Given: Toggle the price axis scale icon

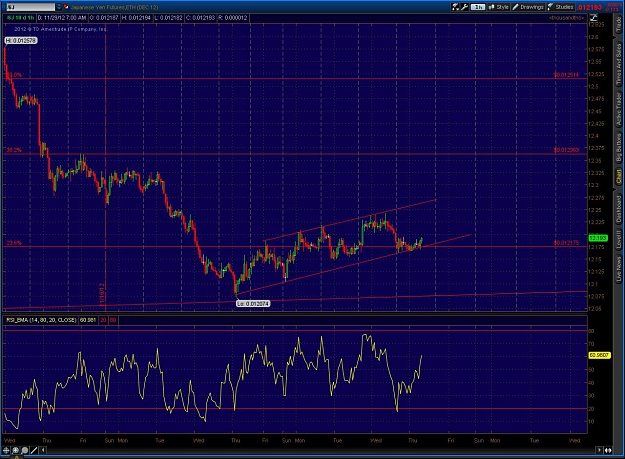Looking at the screenshot, I should click(x=594, y=18).
